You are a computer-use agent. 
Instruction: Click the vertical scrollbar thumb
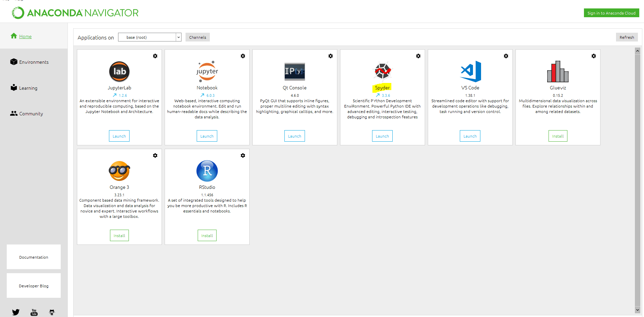click(637, 180)
